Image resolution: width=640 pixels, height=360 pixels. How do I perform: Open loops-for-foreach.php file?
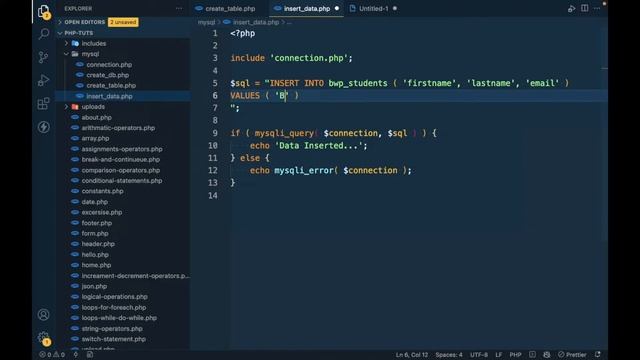(x=113, y=307)
